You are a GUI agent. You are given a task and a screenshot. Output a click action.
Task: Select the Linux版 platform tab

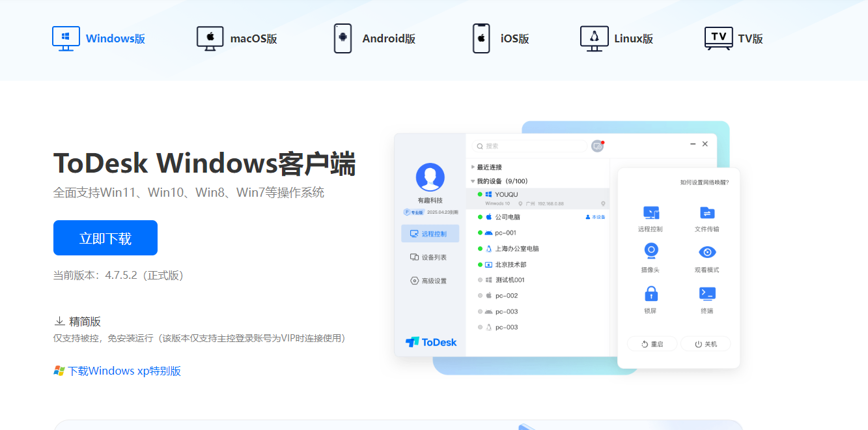(617, 38)
